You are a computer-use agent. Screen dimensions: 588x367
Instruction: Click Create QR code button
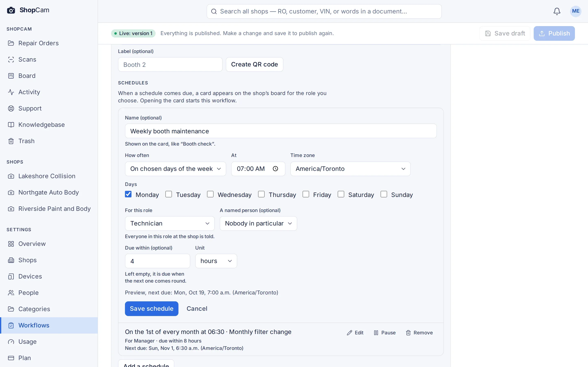[x=254, y=64]
